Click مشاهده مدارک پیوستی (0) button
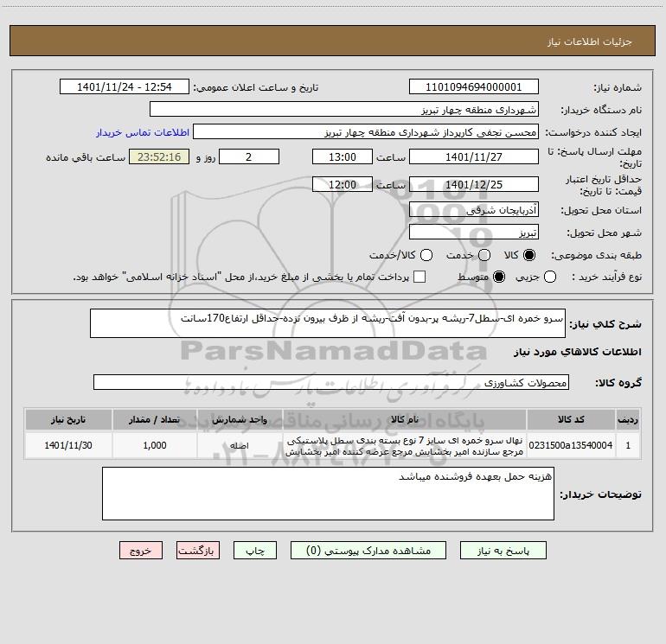666x644 pixels. (x=368, y=551)
